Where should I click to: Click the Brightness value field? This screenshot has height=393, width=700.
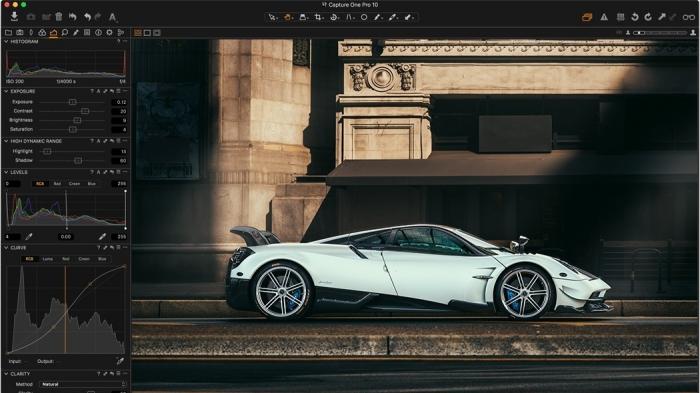click(x=119, y=120)
